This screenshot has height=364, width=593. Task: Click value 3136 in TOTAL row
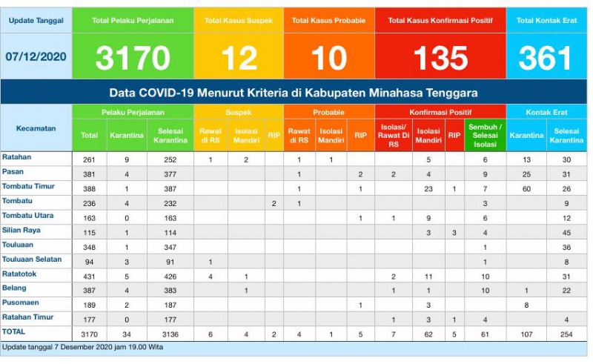tap(170, 334)
